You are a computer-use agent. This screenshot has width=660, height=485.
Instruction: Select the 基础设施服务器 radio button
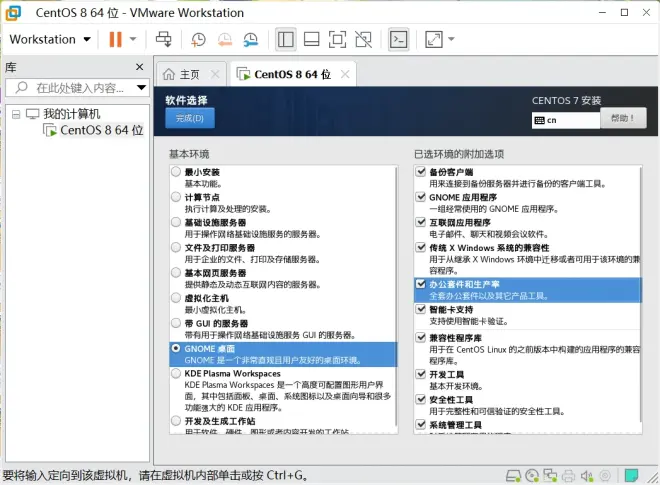pos(176,222)
